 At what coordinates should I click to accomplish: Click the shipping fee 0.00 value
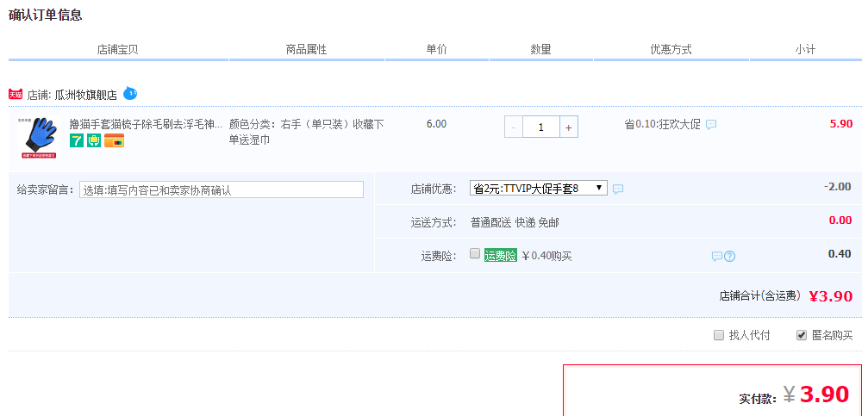tap(840, 220)
